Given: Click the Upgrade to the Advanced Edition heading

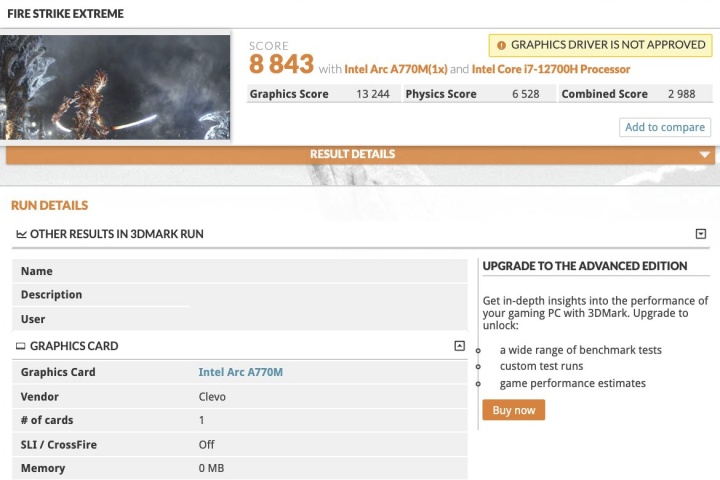Looking at the screenshot, I should pyautogui.click(x=584, y=266).
